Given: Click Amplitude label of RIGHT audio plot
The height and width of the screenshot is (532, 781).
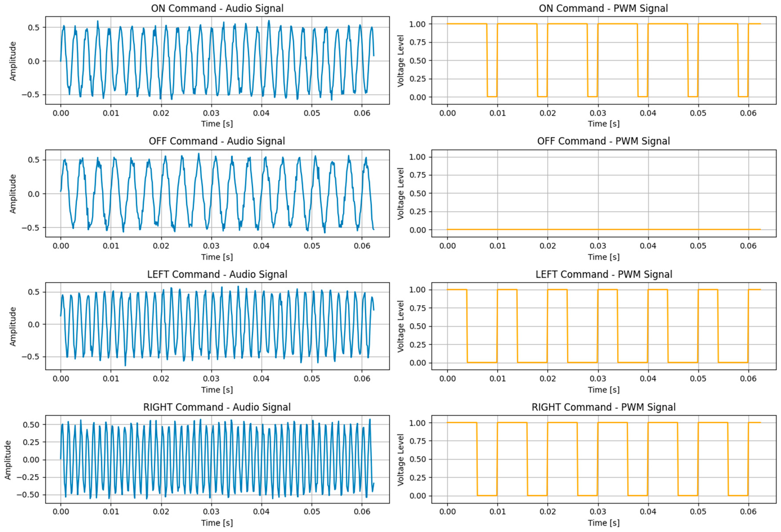Looking at the screenshot, I should coord(8,460).
